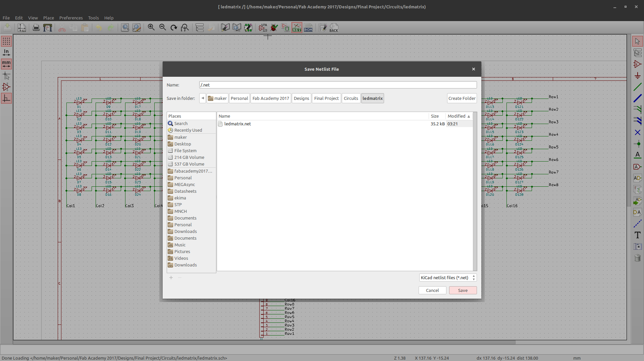Open Datasheets bookmark in Places
This screenshot has height=361, width=644.
(x=191, y=191)
